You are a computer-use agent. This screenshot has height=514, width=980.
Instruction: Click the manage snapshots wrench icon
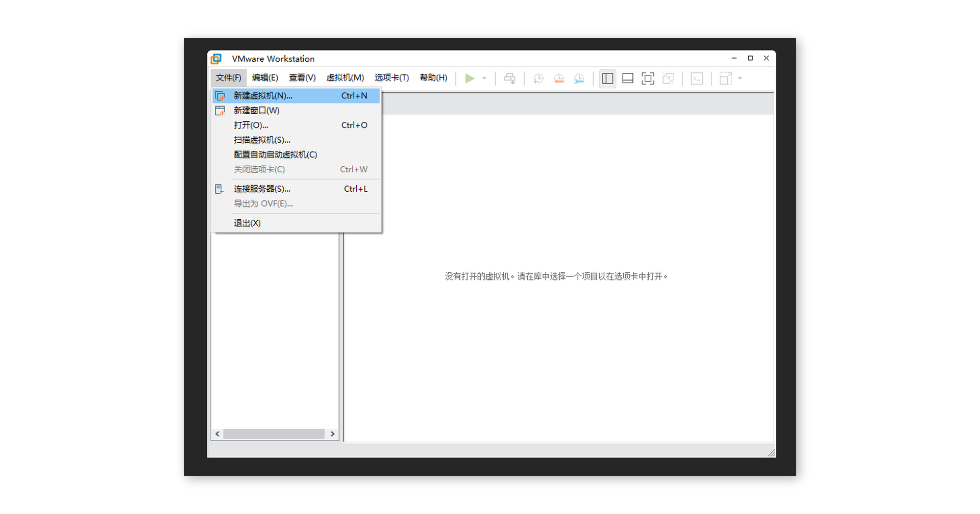coord(579,79)
